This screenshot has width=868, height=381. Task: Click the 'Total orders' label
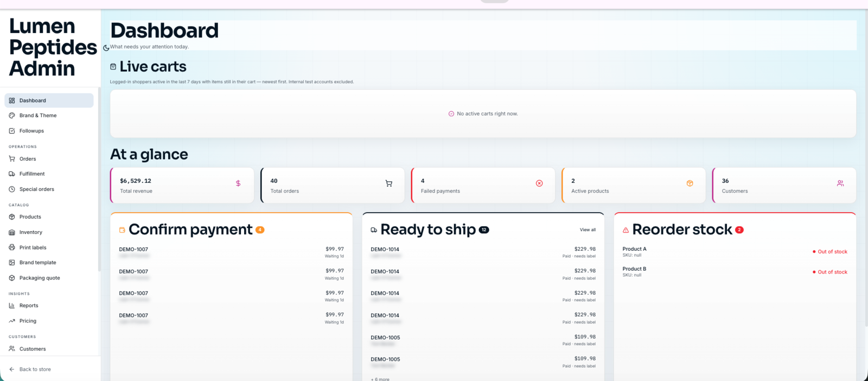click(285, 191)
